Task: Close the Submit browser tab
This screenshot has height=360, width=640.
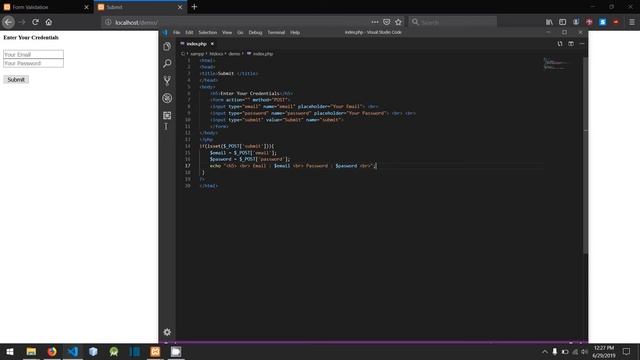Action: 180,7
